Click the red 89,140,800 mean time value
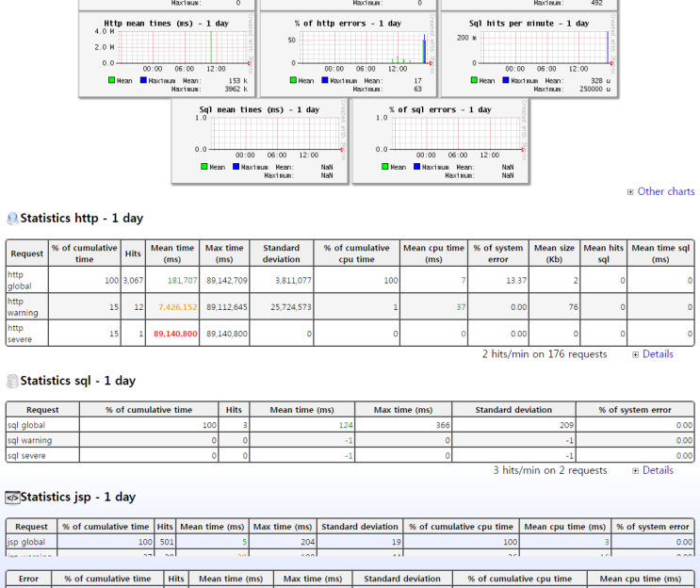The width and height of the screenshot is (700, 588). [175, 334]
